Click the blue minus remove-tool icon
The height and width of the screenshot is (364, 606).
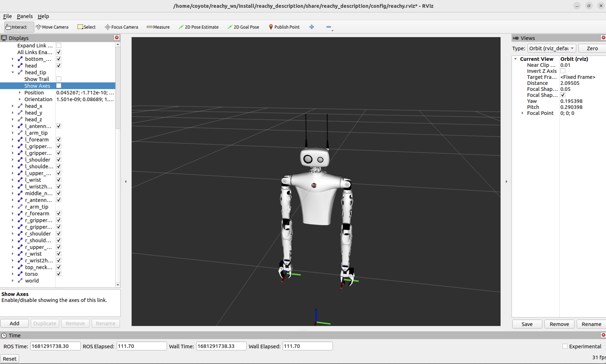click(328, 27)
